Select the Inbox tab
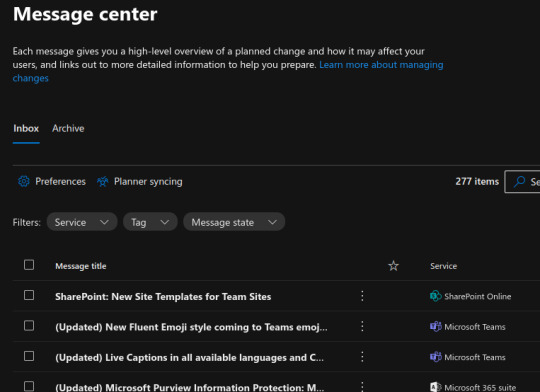 (26, 128)
